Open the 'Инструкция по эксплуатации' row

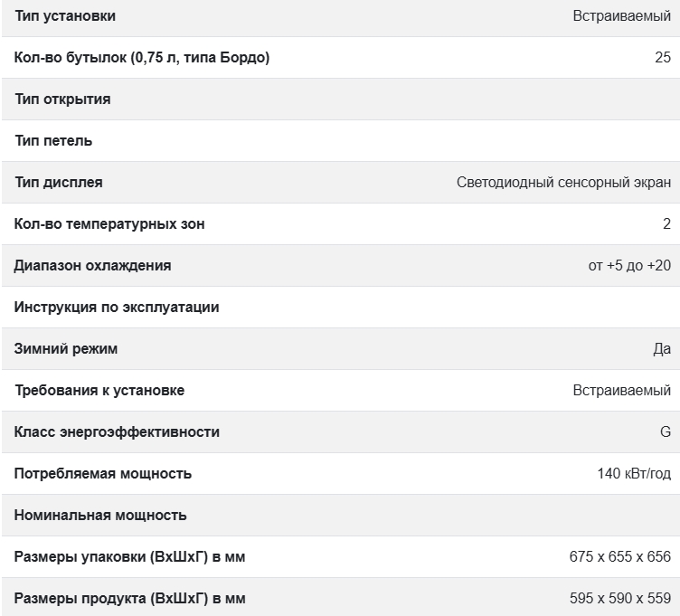click(117, 308)
